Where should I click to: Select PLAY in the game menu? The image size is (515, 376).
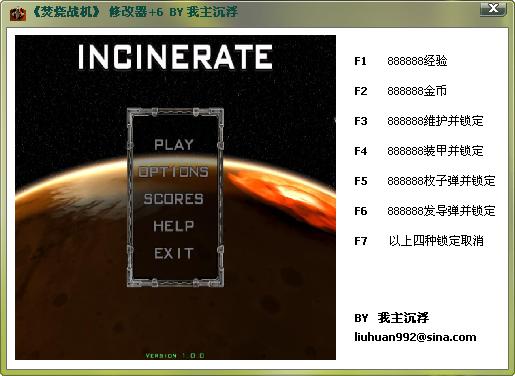174,145
